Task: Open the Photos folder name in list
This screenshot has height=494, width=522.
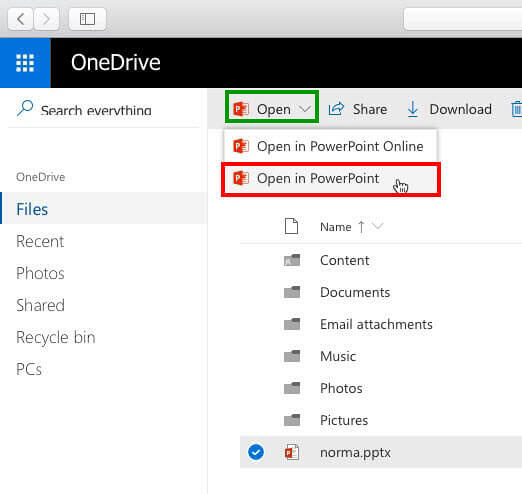Action: click(341, 388)
